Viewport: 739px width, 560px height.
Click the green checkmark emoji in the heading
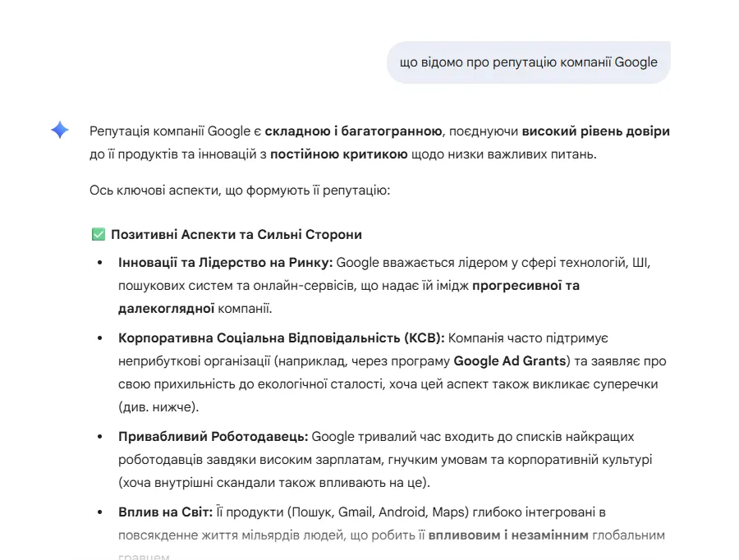point(98,233)
